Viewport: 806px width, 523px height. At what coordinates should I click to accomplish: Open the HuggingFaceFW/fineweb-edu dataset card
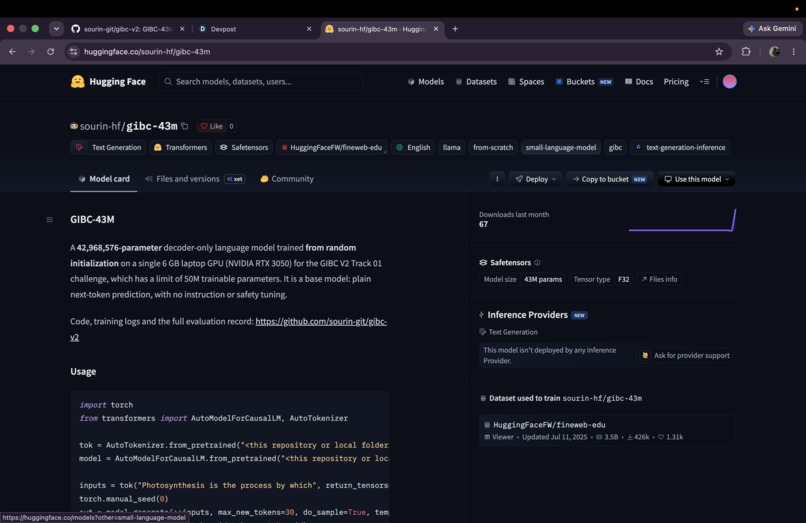[607, 430]
